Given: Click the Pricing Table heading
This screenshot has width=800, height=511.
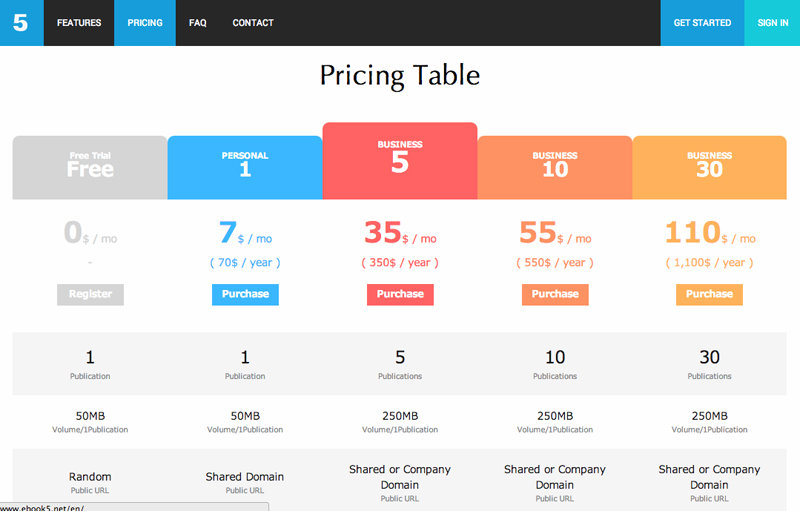Looking at the screenshot, I should tap(400, 75).
